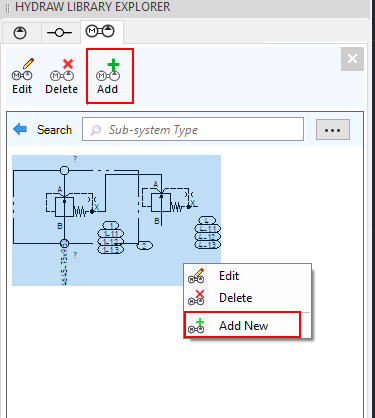Screen dimensions: 375x418
Task: Close the toolbar panel with the X
Action: click(352, 59)
